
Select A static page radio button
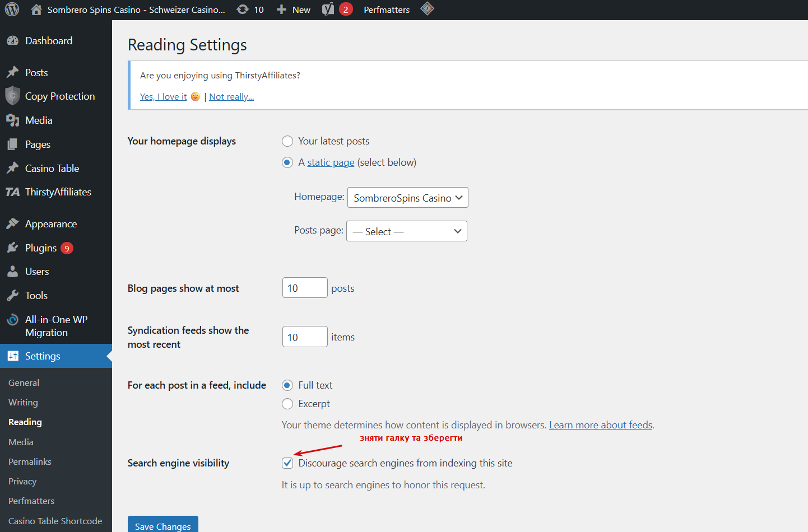[x=287, y=162]
